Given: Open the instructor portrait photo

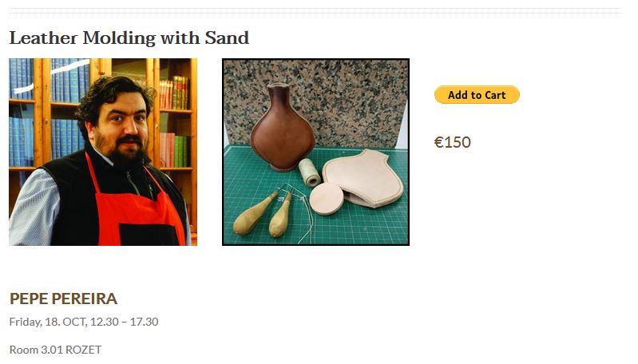Looking at the screenshot, I should click(103, 152).
